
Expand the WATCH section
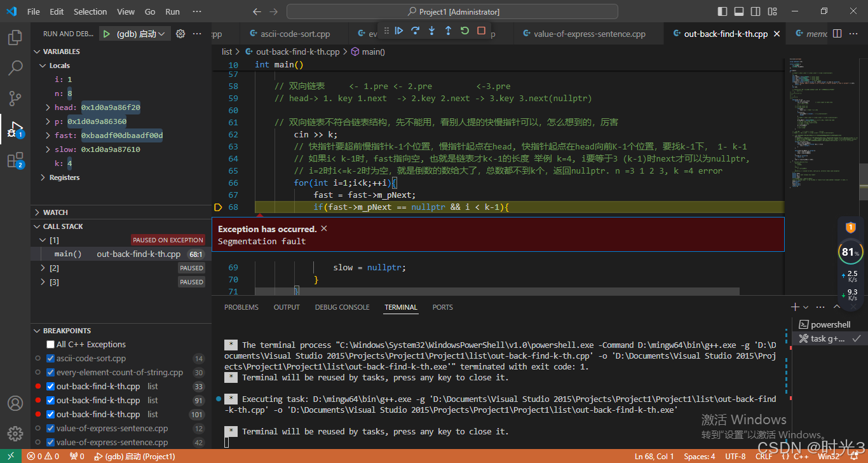(x=121, y=212)
